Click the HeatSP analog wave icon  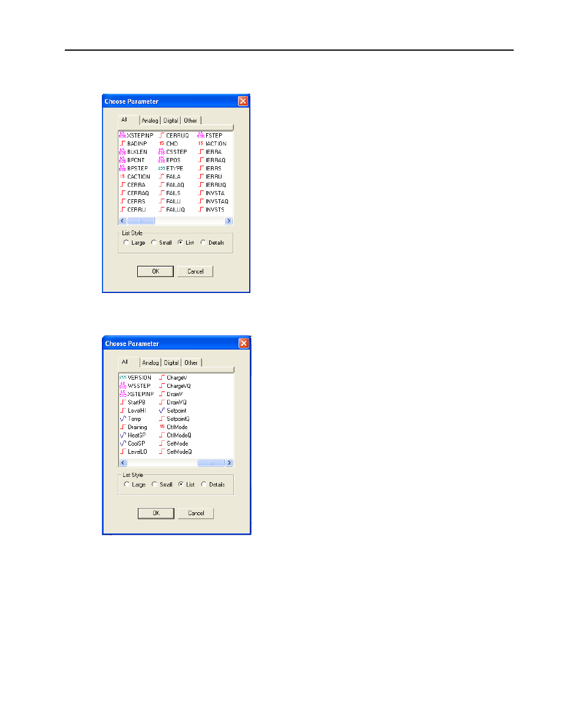[x=123, y=435]
